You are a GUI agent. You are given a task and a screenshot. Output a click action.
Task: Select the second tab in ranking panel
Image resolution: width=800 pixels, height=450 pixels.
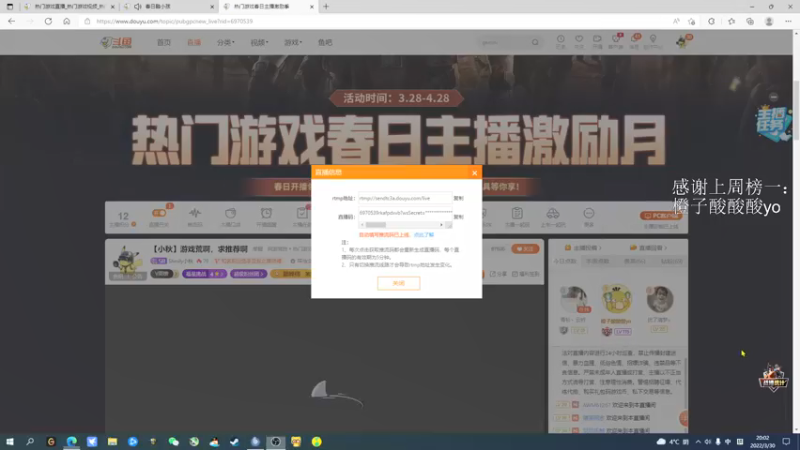[597, 261]
